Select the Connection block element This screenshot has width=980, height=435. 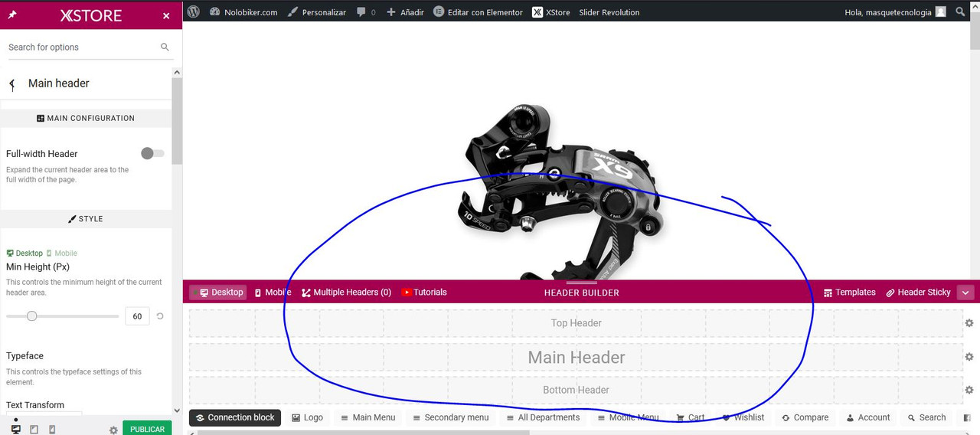235,417
